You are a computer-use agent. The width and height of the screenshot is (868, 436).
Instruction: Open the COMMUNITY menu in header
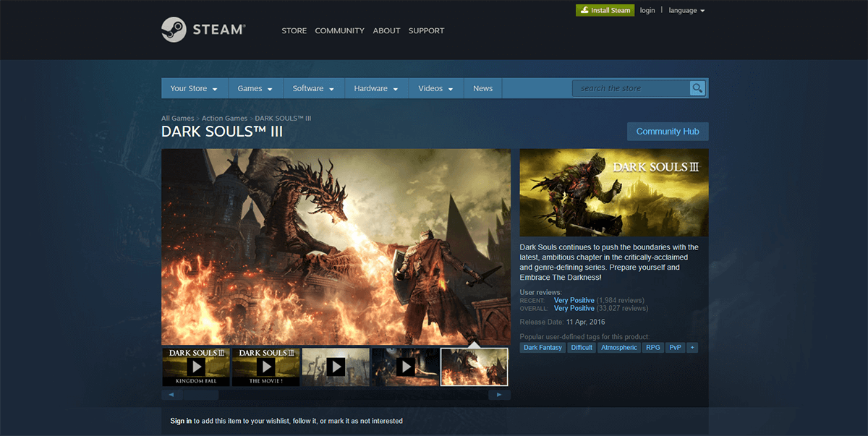[339, 30]
